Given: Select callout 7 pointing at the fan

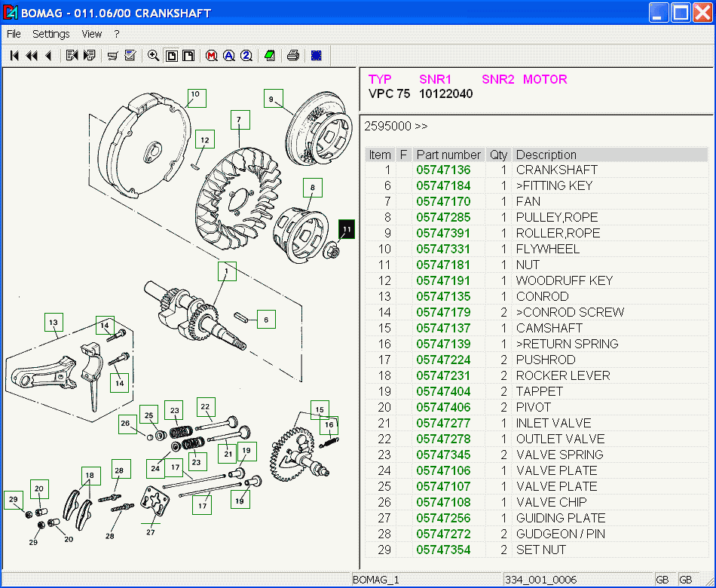Looking at the screenshot, I should click(240, 120).
